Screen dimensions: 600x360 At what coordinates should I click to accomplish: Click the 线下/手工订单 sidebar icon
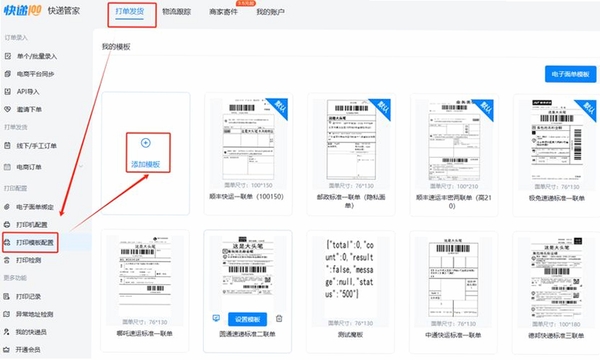[7, 145]
